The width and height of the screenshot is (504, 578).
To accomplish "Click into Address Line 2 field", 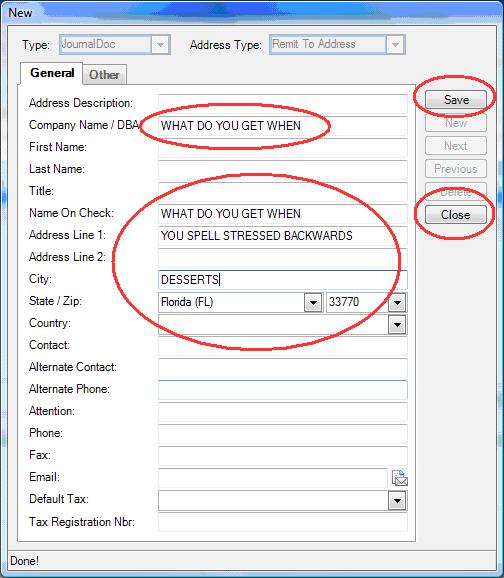I will pos(283,258).
